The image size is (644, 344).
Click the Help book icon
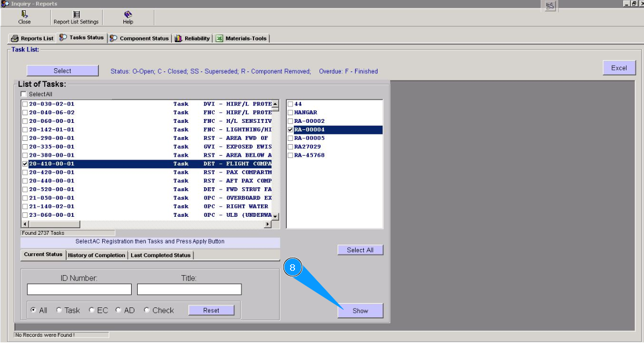(x=128, y=14)
